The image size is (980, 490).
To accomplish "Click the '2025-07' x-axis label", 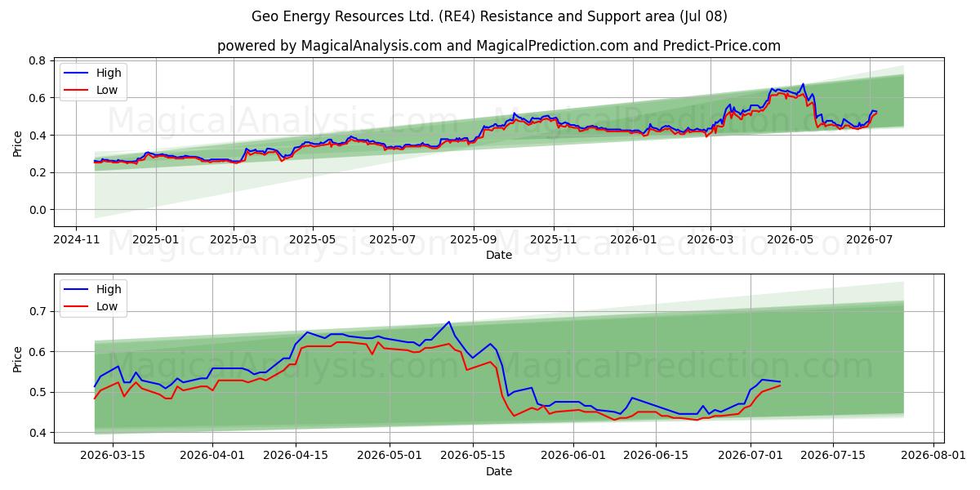I will pyautogui.click(x=393, y=239).
